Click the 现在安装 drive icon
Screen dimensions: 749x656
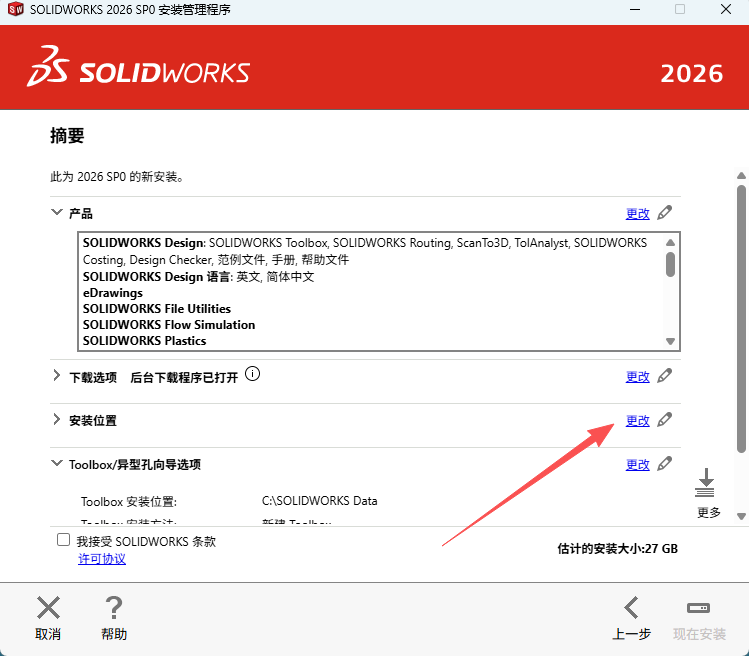pos(698,608)
